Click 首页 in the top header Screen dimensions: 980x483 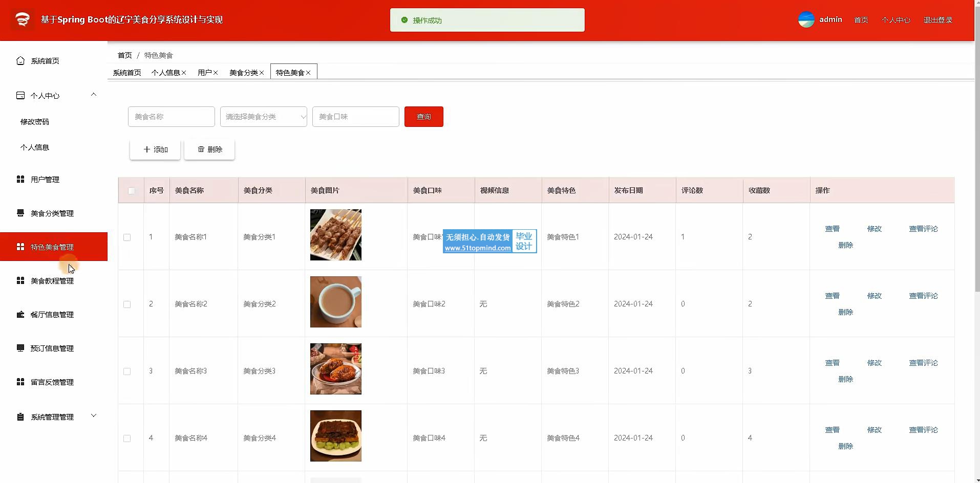[861, 20]
